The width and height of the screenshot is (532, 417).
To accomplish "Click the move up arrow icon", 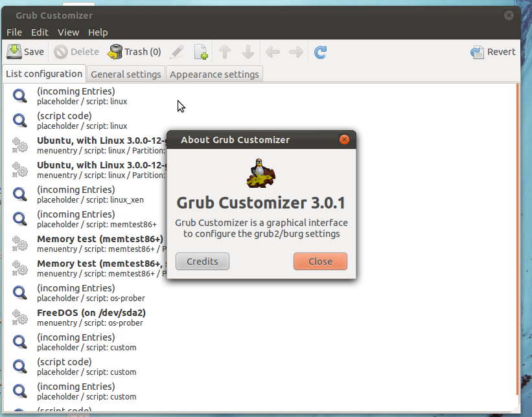I will pyautogui.click(x=225, y=52).
